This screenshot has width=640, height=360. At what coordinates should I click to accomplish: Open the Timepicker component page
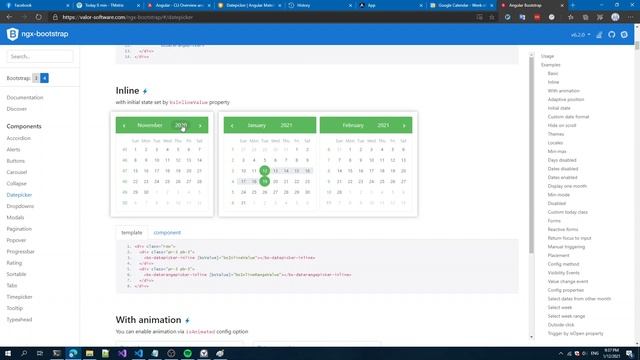tap(19, 297)
